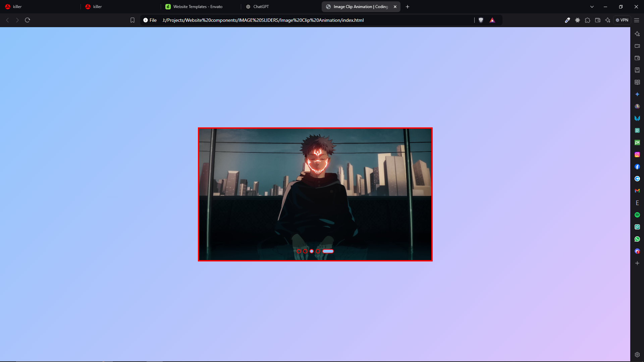The image size is (644, 362).
Task: Go forward to the next page
Action: [x=17, y=20]
